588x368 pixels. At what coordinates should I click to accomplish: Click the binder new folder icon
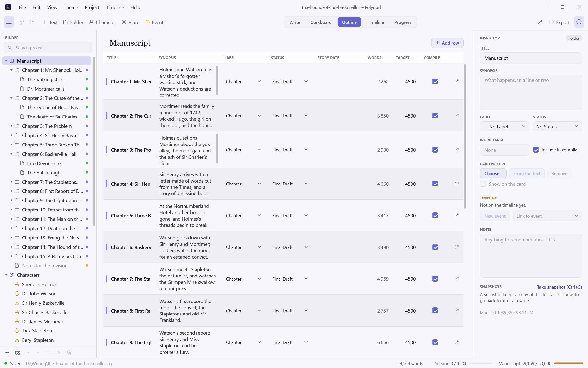pos(18,353)
